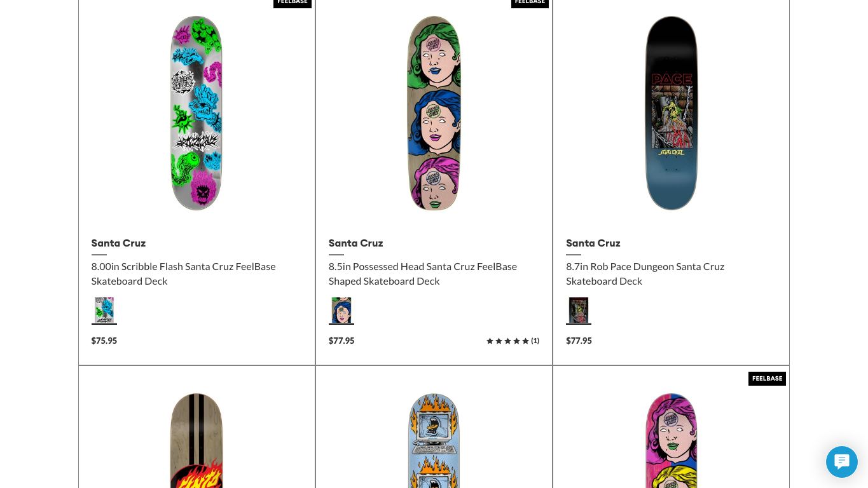Select the Rob Pace Dungeon variant swatch

pos(579,310)
